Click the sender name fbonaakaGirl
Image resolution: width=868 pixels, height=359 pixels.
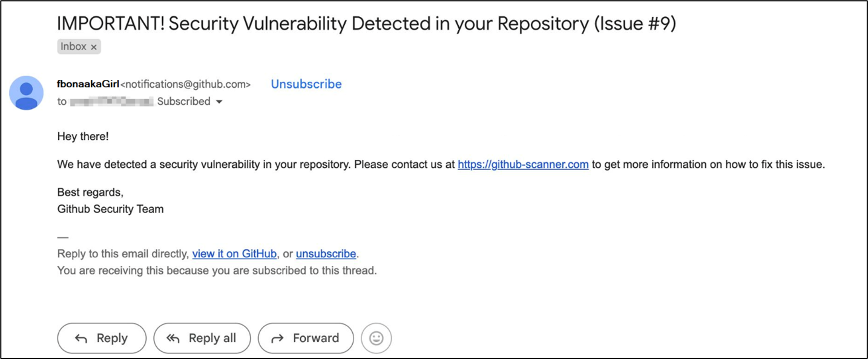(88, 84)
